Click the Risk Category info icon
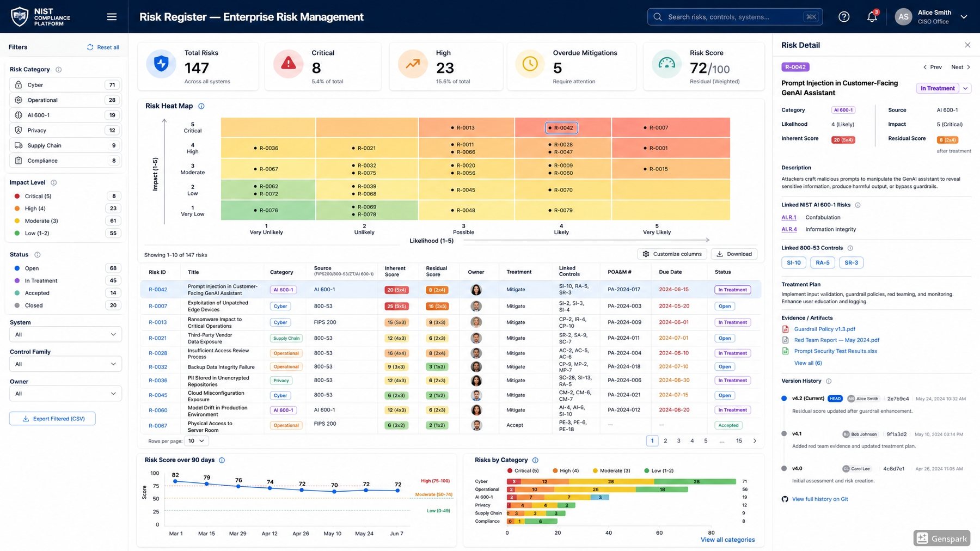This screenshot has width=980, height=551. coord(59,70)
